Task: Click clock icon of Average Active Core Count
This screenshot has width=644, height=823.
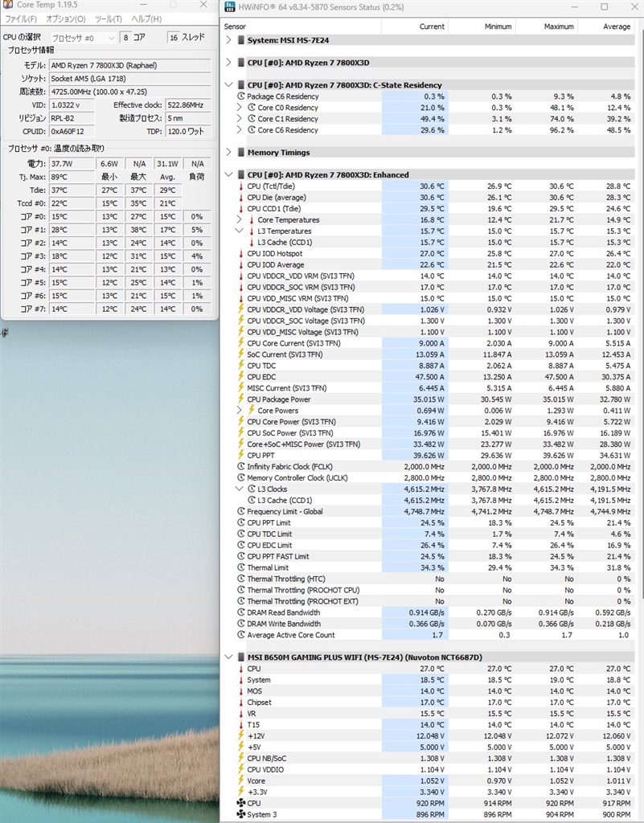Action: coord(241,635)
